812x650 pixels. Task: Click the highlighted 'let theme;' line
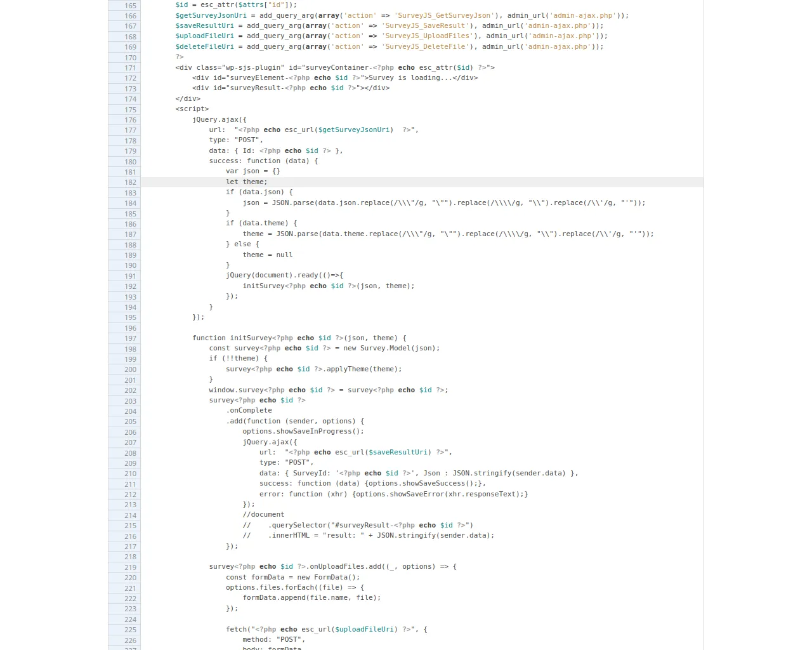(422, 182)
